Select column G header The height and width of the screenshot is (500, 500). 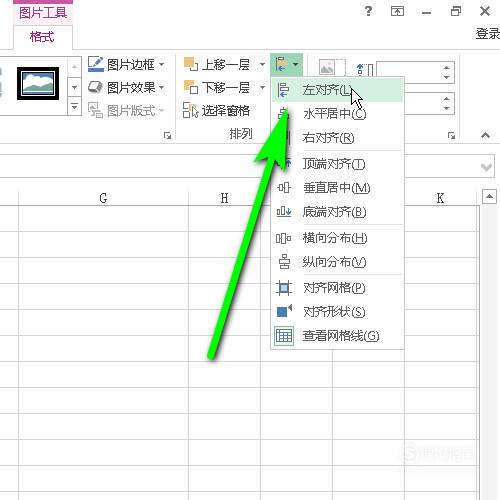pyautogui.click(x=103, y=198)
